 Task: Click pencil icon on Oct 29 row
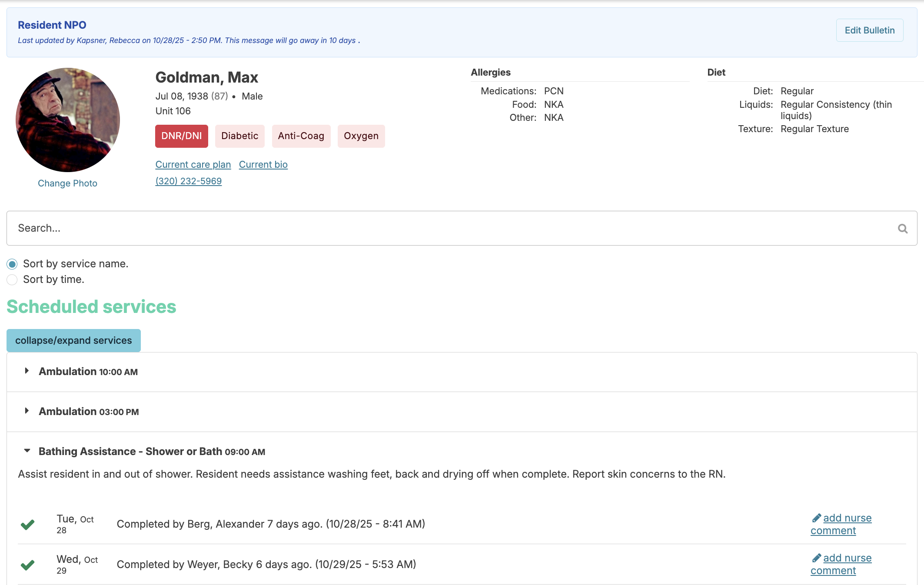coord(816,558)
